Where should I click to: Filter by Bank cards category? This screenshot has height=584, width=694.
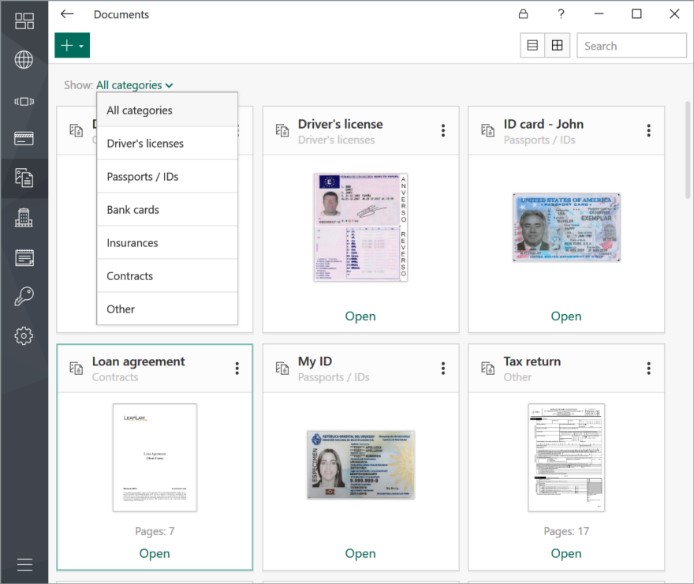point(167,210)
